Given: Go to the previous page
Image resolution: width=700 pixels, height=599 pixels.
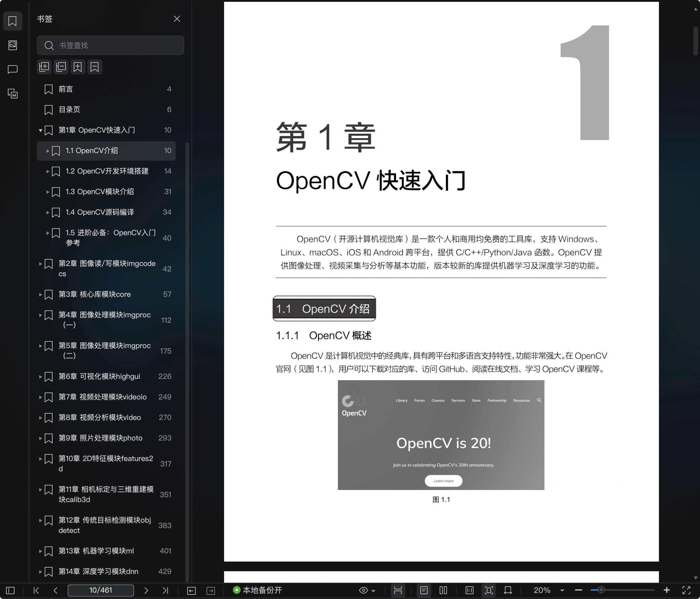Looking at the screenshot, I should 56,590.
